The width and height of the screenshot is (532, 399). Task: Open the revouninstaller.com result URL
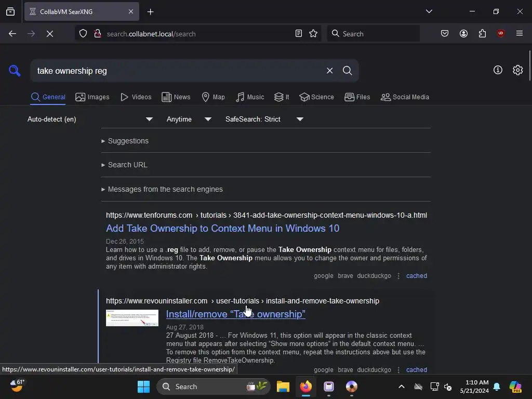242,301
